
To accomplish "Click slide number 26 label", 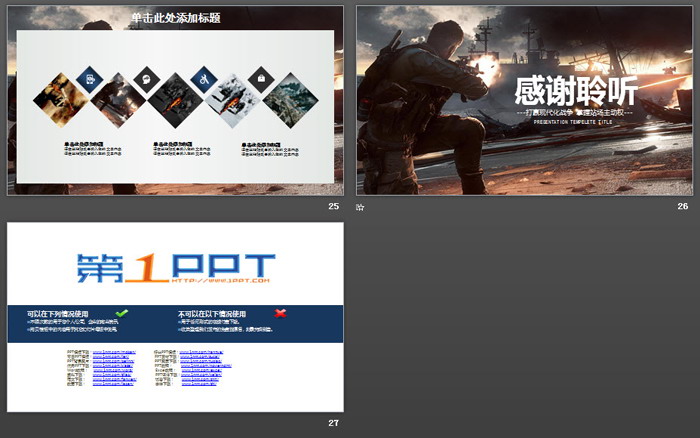I will tap(683, 206).
